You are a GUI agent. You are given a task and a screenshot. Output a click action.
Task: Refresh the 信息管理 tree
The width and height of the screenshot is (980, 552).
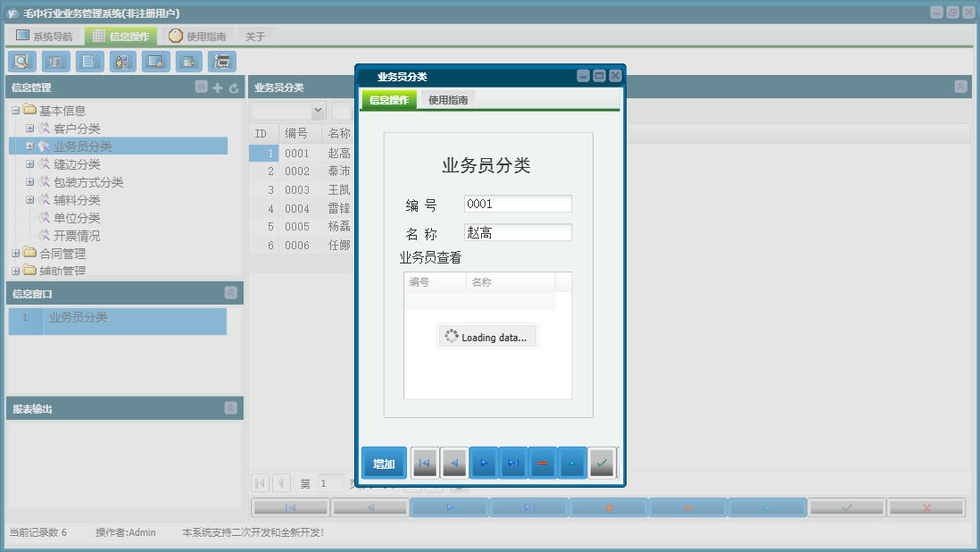234,88
